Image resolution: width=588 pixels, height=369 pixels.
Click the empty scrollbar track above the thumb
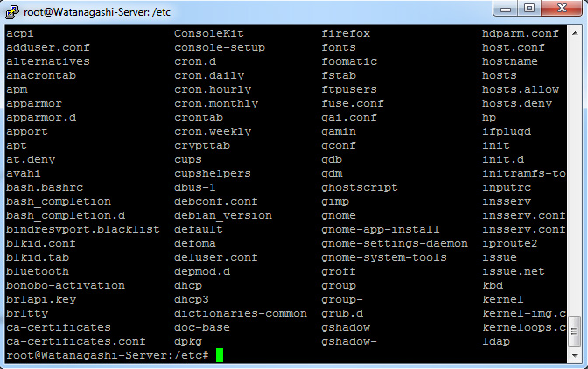[x=575, y=175]
